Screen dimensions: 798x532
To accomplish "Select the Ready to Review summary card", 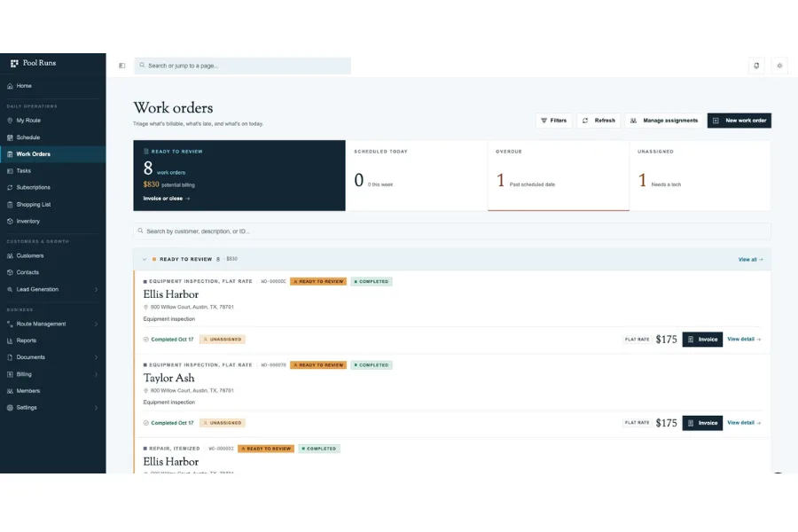I will click(239, 176).
